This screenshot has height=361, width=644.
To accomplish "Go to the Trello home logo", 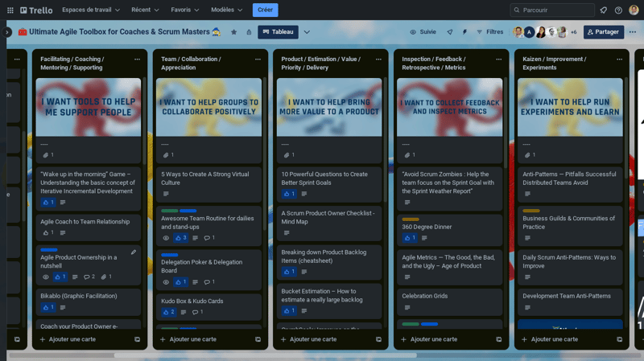I will (36, 10).
